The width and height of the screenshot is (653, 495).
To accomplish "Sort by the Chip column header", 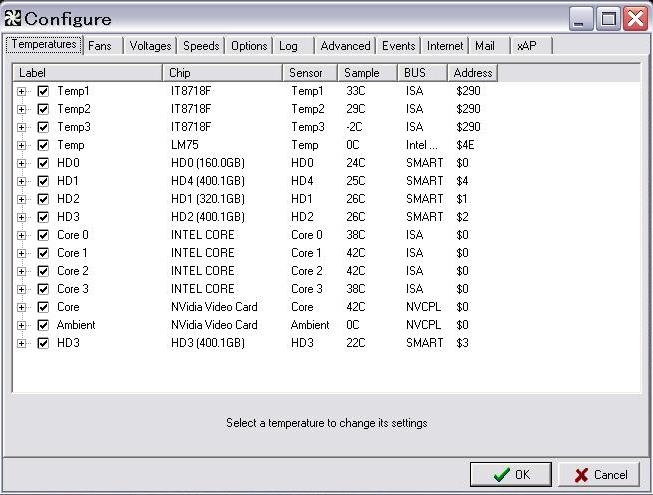I will pos(222,73).
